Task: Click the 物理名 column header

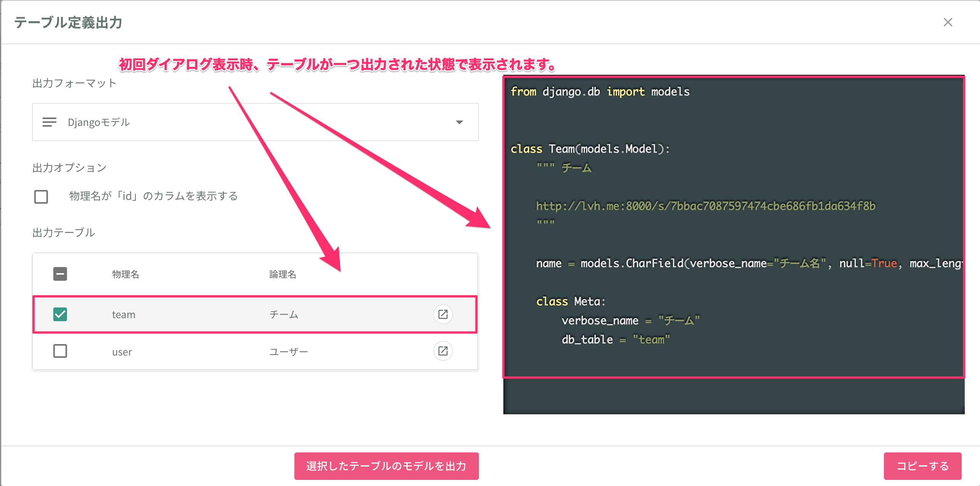Action: point(125,274)
